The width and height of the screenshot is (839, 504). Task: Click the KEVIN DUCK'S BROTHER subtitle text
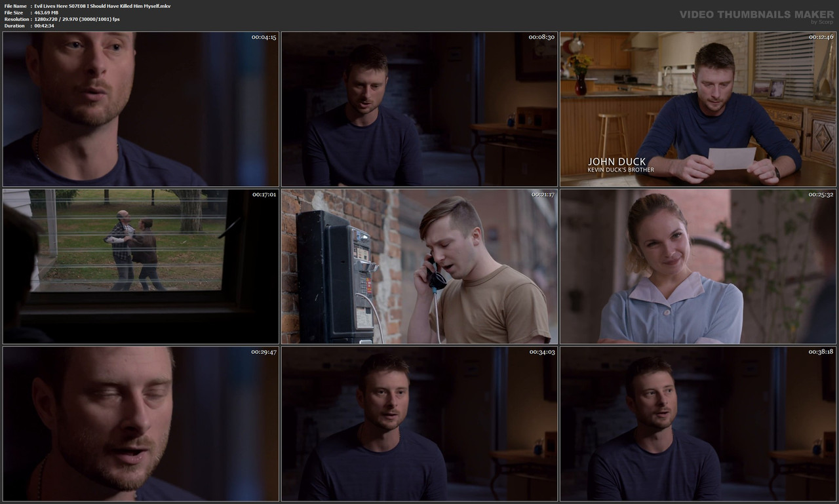point(621,170)
